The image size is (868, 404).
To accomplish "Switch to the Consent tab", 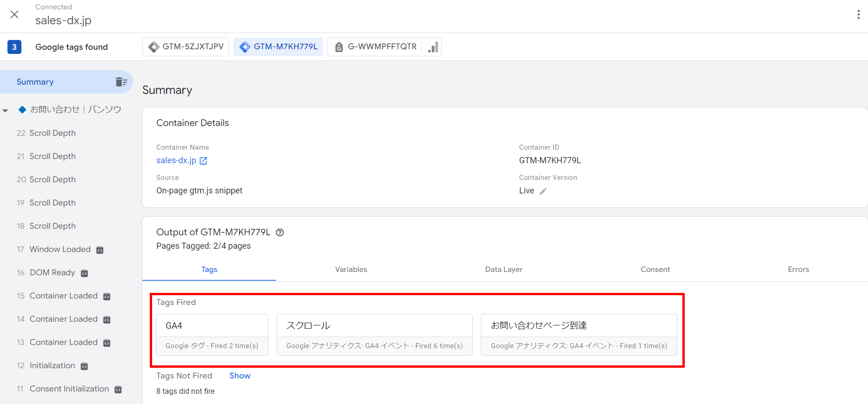I will [655, 270].
